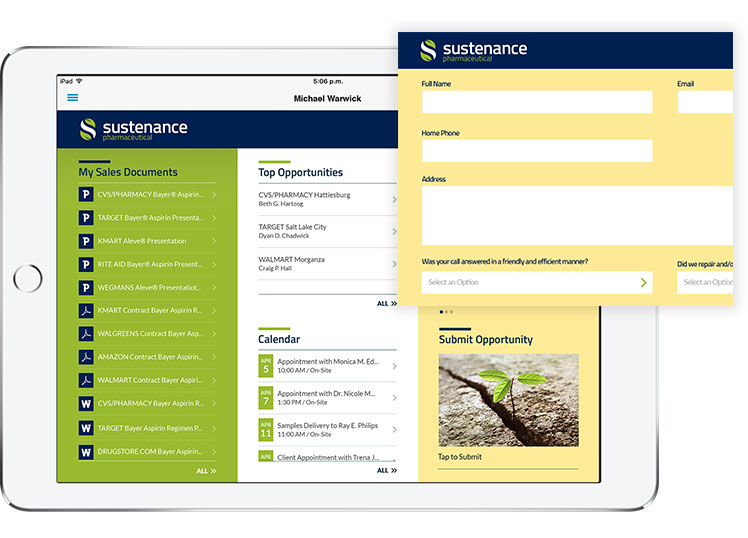Select the first carousel page dot
This screenshot has height=538, width=748.
point(441,312)
